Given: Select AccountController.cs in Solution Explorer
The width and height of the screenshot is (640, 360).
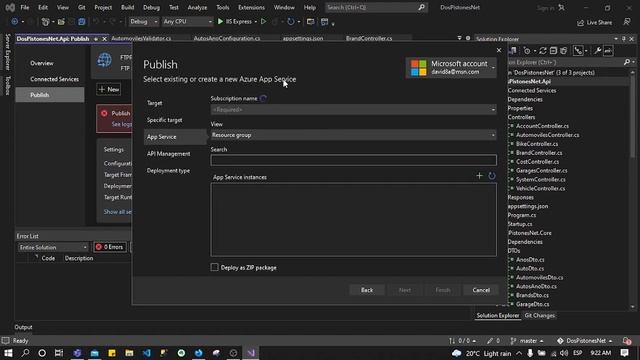Looking at the screenshot, I should click(542, 126).
